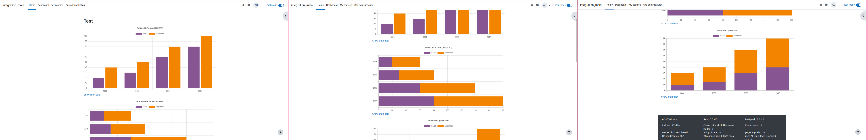The width and height of the screenshot is (868, 140).
Task: Open block drawer chevron in left window
Action: (285, 16)
